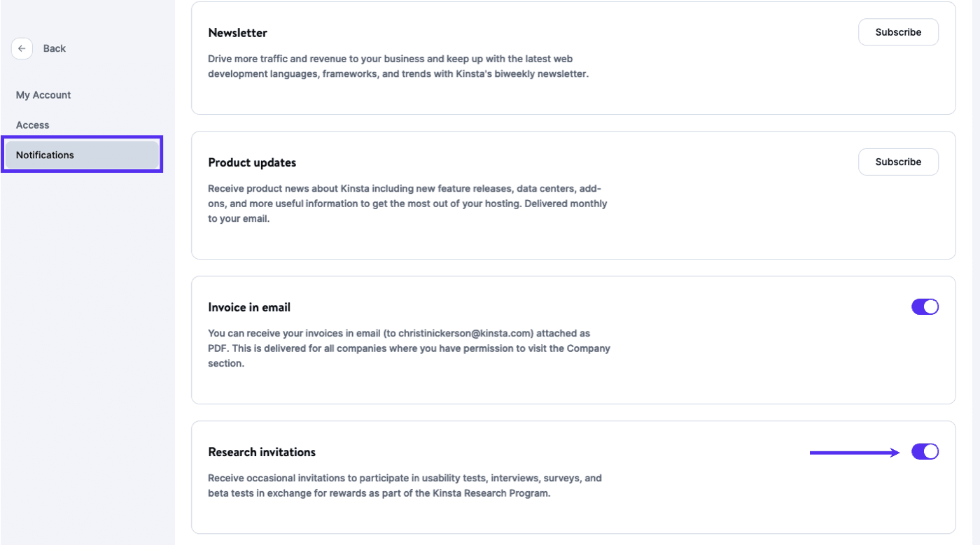
Task: Click the Back label text
Action: (x=55, y=48)
